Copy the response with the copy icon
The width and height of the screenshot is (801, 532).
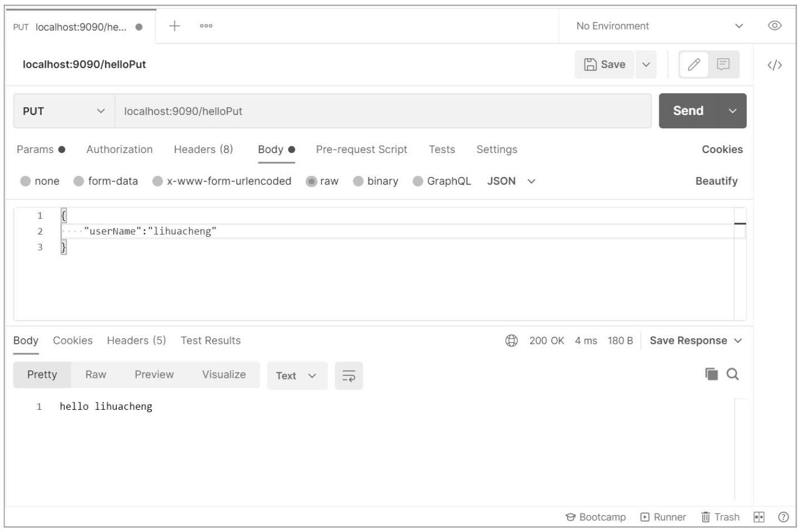[710, 374]
